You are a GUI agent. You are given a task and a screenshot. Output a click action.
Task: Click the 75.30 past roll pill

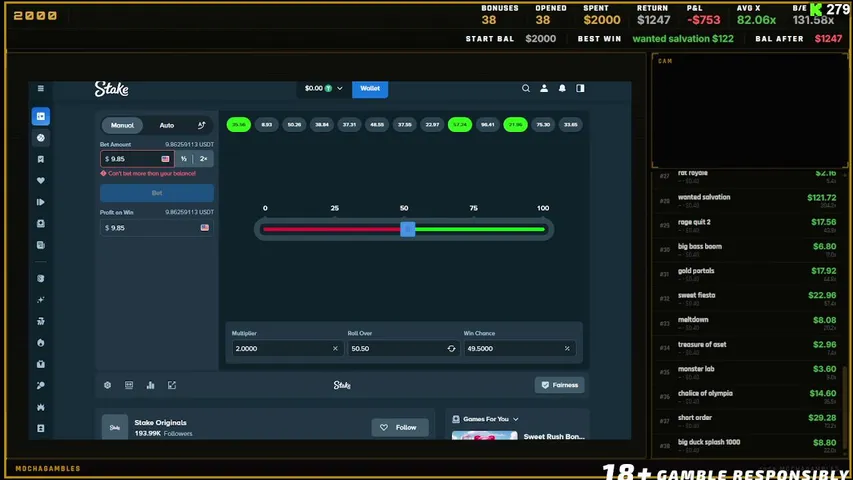coord(543,125)
